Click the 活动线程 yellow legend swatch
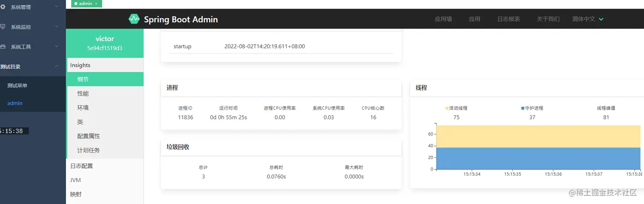Screen dimensions: 644x204 447,108
